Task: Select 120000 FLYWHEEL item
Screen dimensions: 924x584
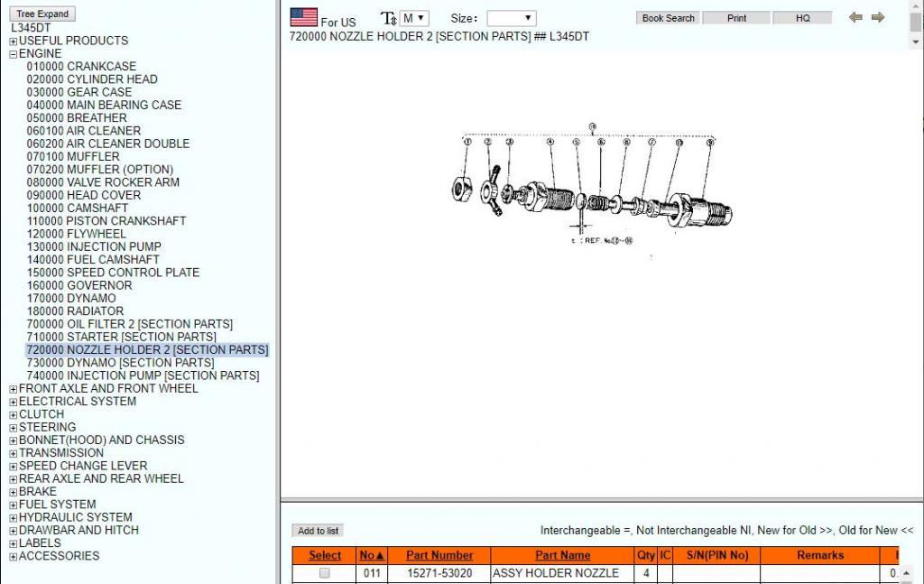Action: click(76, 235)
